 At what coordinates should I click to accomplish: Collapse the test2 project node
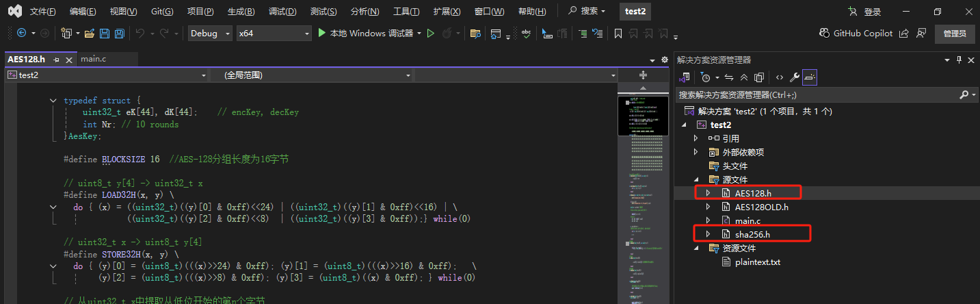(x=684, y=125)
